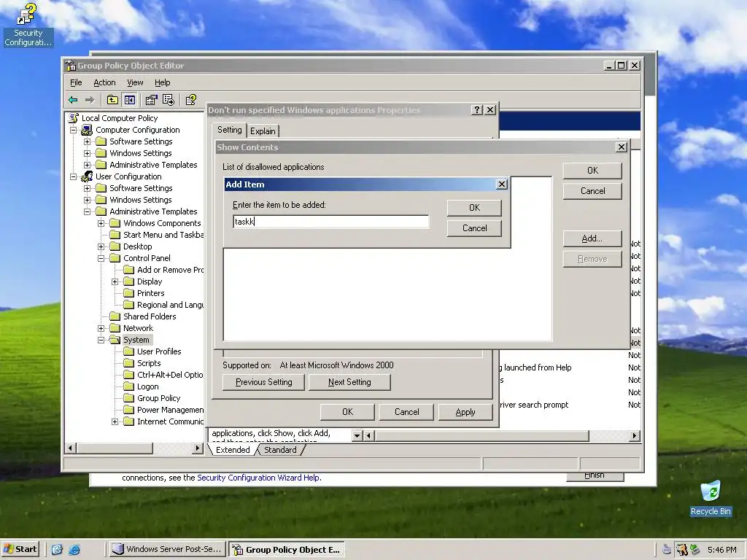Open the Recycle Bin on desktop

(x=711, y=498)
